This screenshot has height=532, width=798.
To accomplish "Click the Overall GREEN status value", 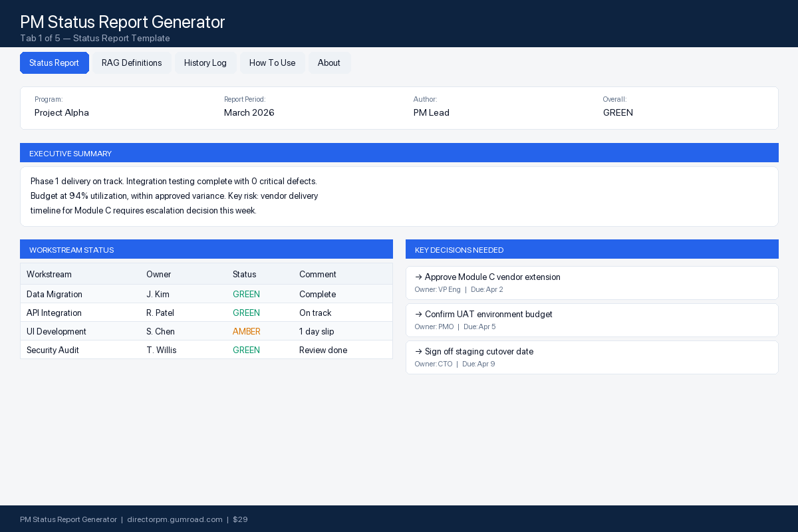I will coord(618,113).
